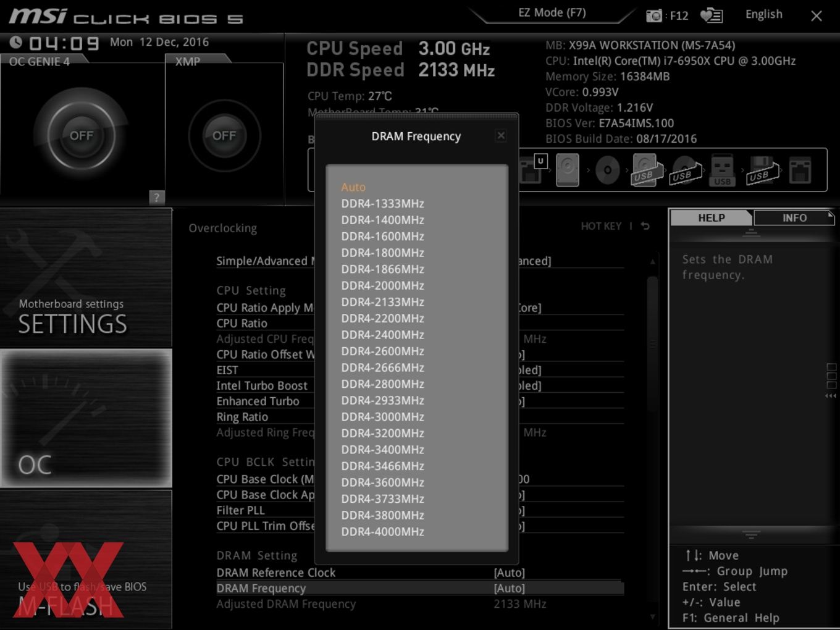Viewport: 840px width, 630px height.
Task: Select DDR4-2666MHz from the list
Action: pyautogui.click(x=383, y=367)
